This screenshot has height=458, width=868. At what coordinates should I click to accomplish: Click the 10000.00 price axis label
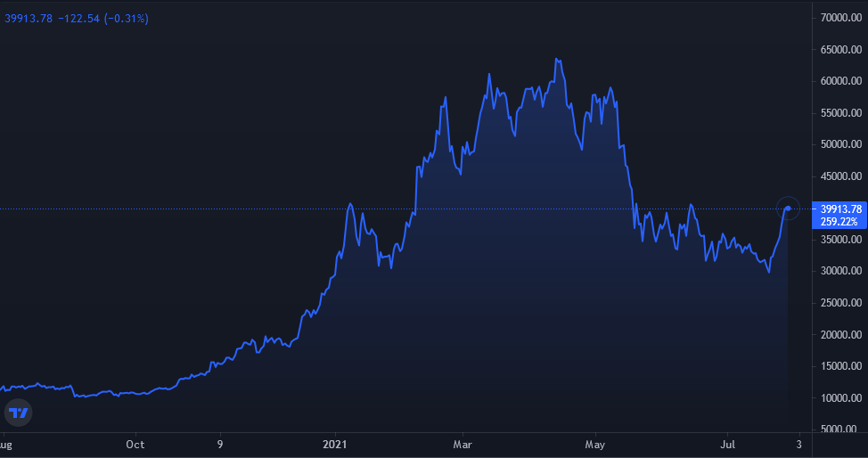[841, 397]
